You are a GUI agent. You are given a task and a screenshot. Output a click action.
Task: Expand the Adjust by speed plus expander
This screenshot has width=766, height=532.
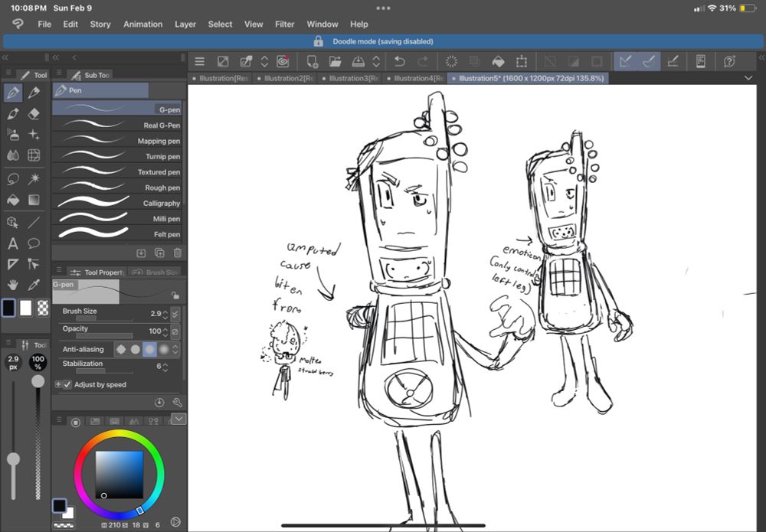pos(58,384)
